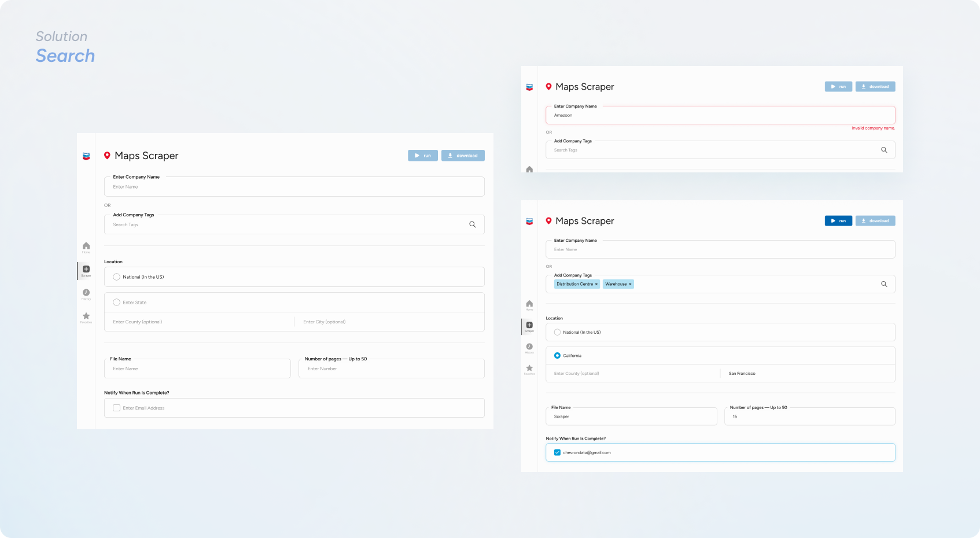The height and width of the screenshot is (538, 980).
Task: Open Favorites star in the empty form's sidebar
Action: tap(86, 316)
